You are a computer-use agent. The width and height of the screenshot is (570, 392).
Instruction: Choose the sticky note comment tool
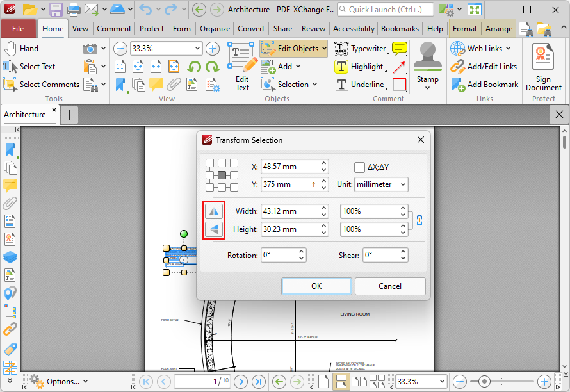point(399,49)
